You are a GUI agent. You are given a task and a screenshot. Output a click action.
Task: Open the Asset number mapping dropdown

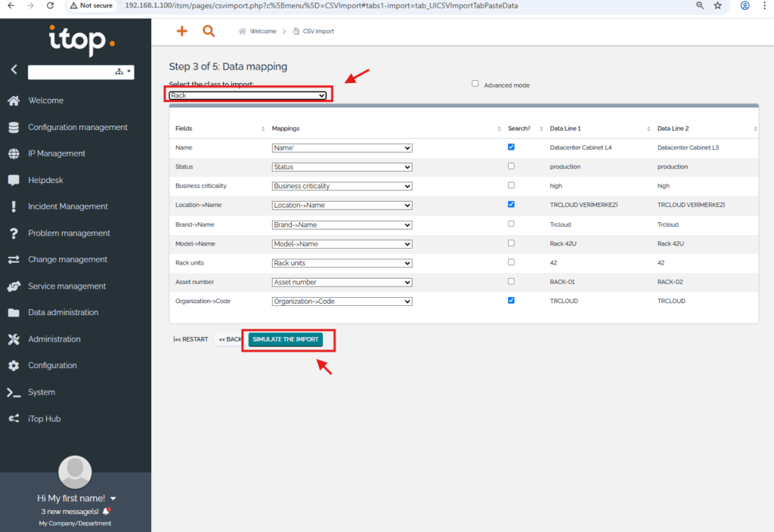[x=342, y=282]
